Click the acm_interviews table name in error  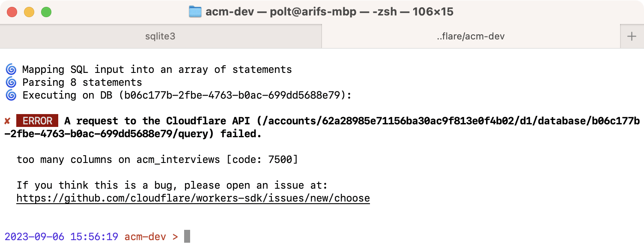pos(177,159)
